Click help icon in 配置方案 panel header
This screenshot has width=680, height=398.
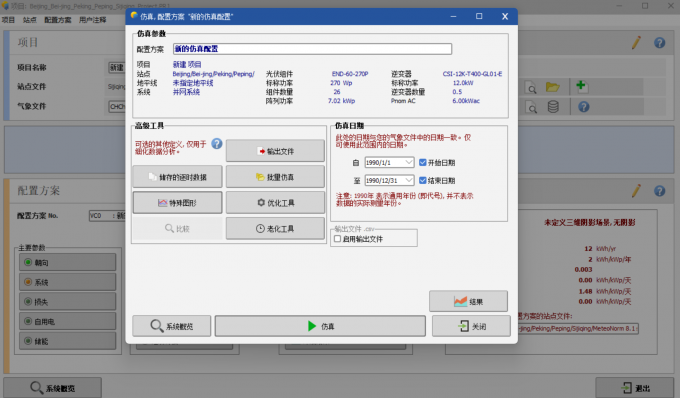[x=660, y=191]
